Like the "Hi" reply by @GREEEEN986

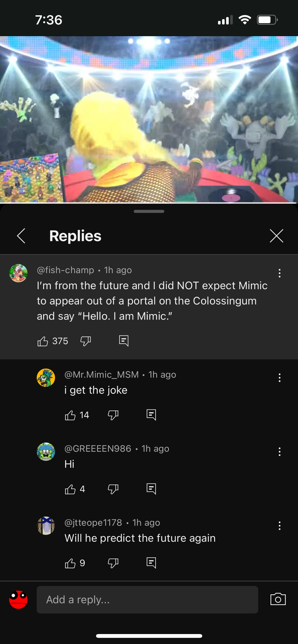70,489
